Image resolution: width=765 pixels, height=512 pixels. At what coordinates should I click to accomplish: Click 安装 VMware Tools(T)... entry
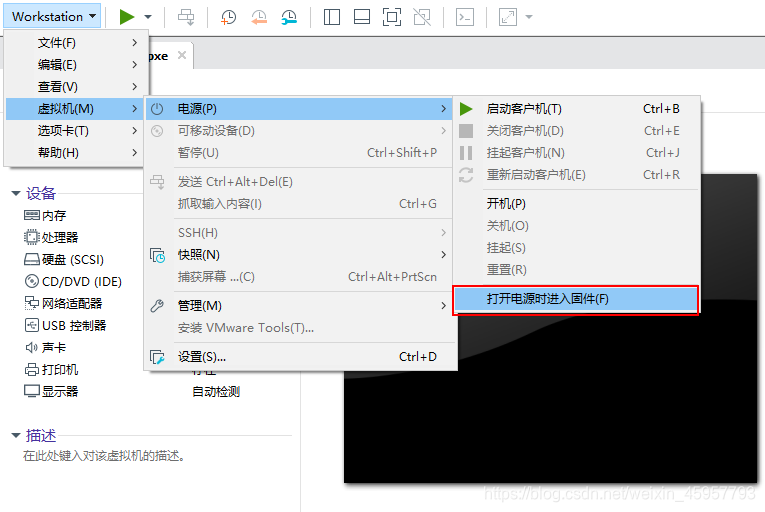click(x=299, y=328)
